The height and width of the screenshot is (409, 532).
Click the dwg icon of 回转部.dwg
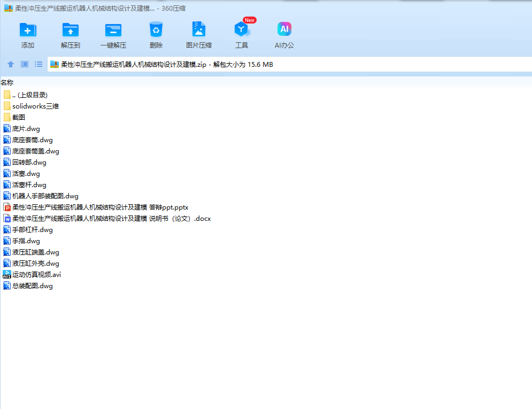[x=7, y=162]
